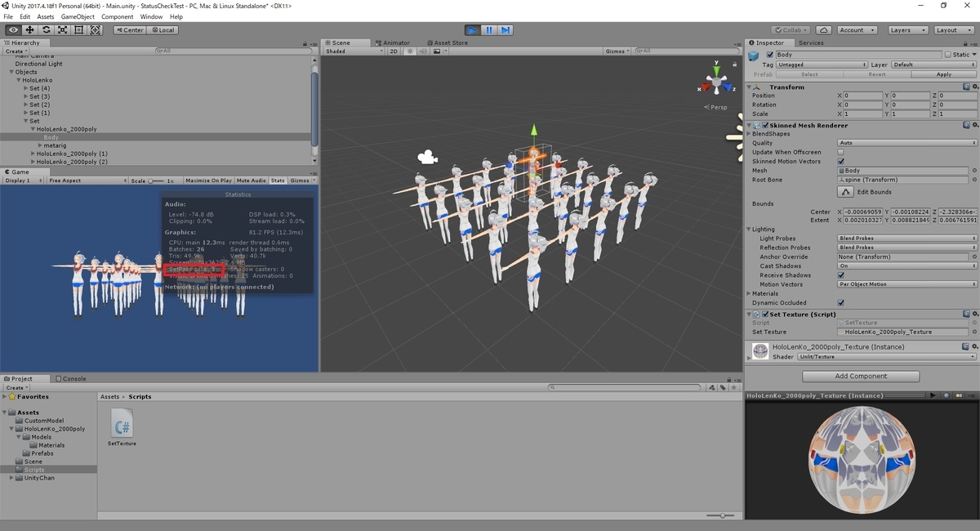Toggle Receive Shadows checkbox
Viewport: 980px width, 531px height.
[x=841, y=275]
